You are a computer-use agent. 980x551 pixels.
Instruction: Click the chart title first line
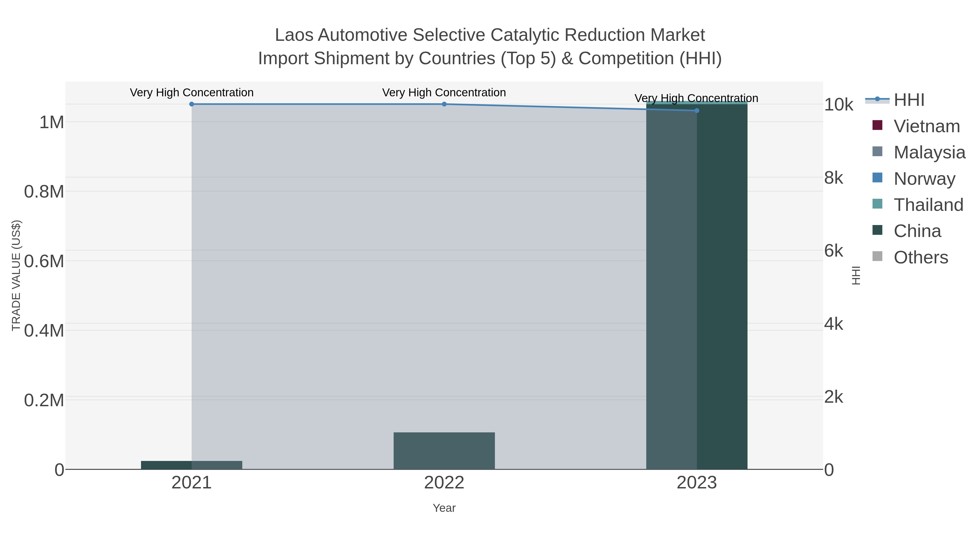[490, 35]
